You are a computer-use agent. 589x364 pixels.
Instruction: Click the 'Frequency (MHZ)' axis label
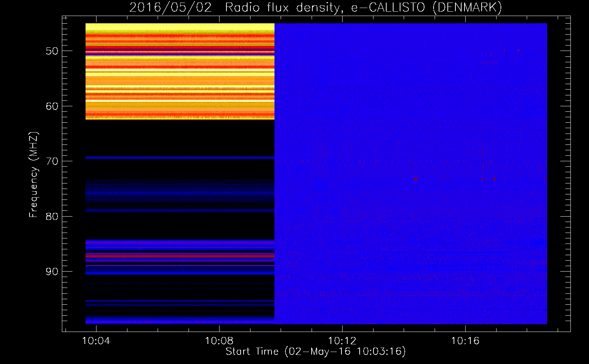point(33,175)
